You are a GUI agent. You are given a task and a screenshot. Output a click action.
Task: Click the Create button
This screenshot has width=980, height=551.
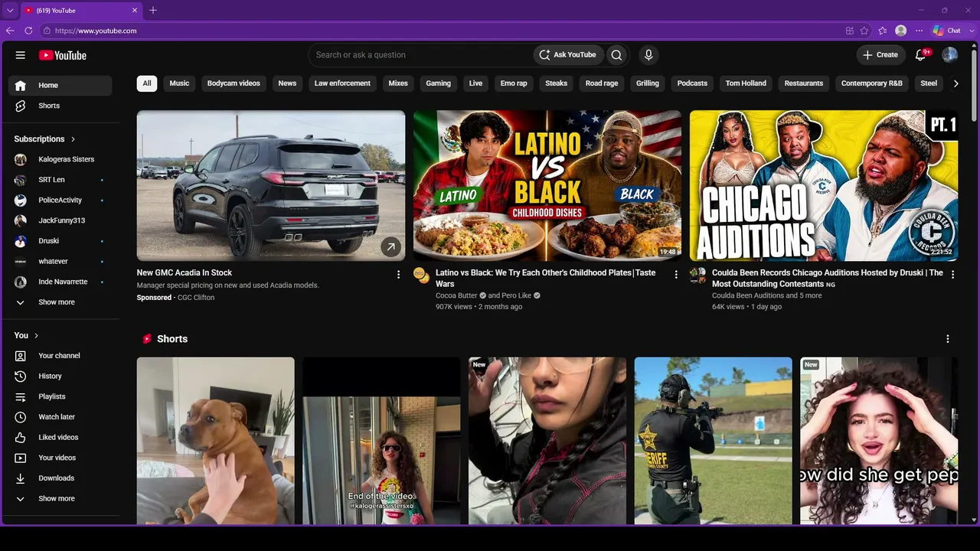(880, 55)
